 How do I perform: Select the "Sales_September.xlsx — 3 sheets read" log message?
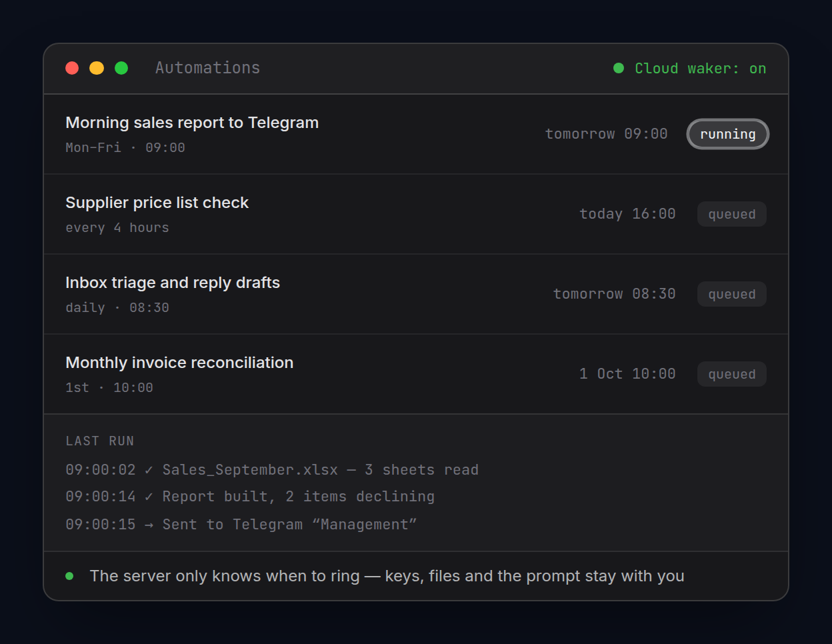coord(321,470)
